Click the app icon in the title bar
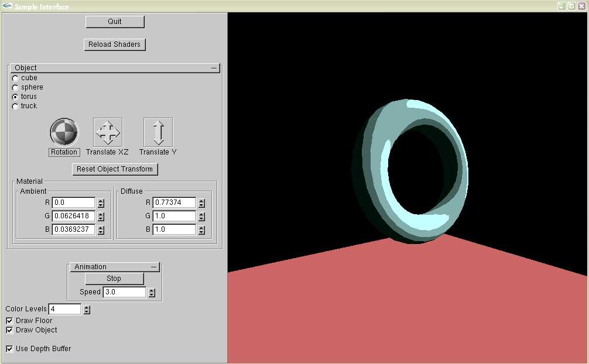This screenshot has width=589, height=364. (x=7, y=6)
